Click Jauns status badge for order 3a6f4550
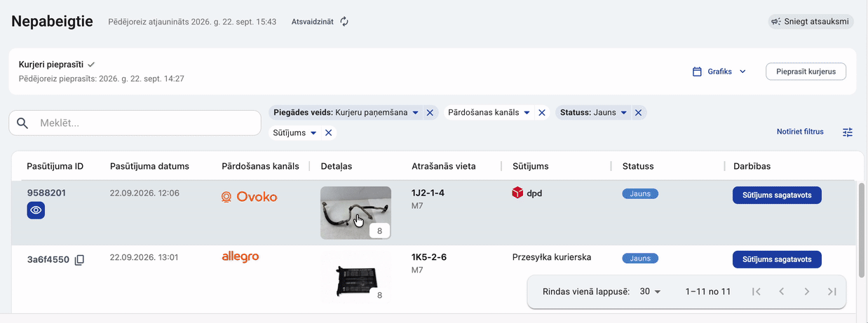Viewport: 868px width, 323px height. [x=640, y=259]
